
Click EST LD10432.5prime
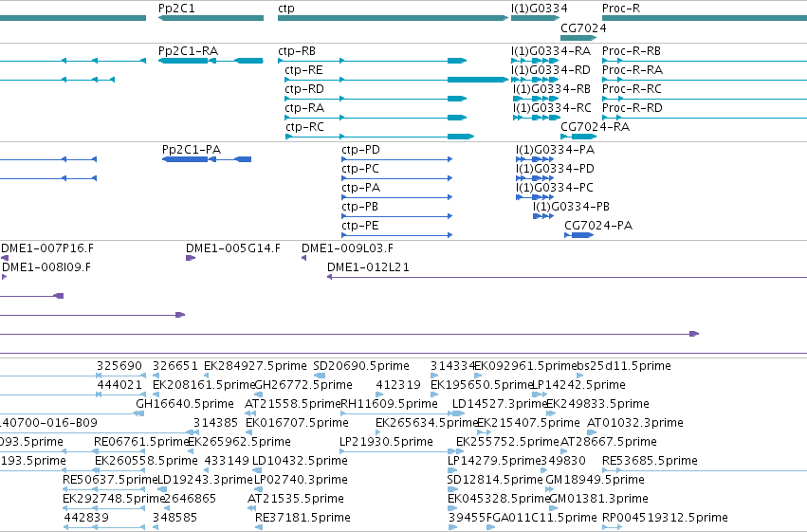tap(300, 461)
